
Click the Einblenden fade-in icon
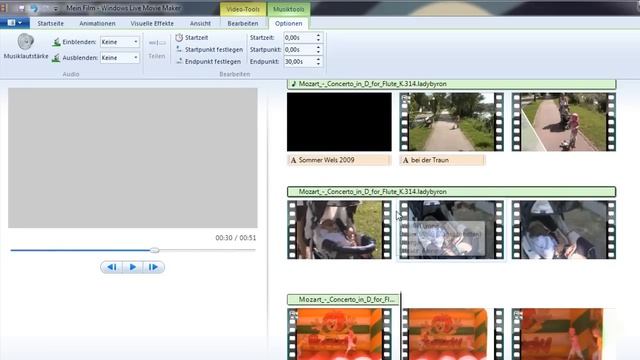pos(57,42)
